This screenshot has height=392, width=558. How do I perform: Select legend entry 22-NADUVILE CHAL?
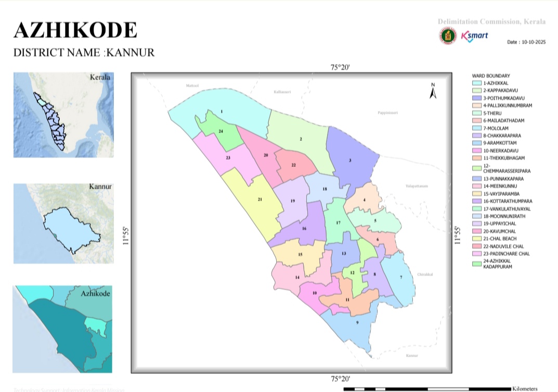click(498, 246)
